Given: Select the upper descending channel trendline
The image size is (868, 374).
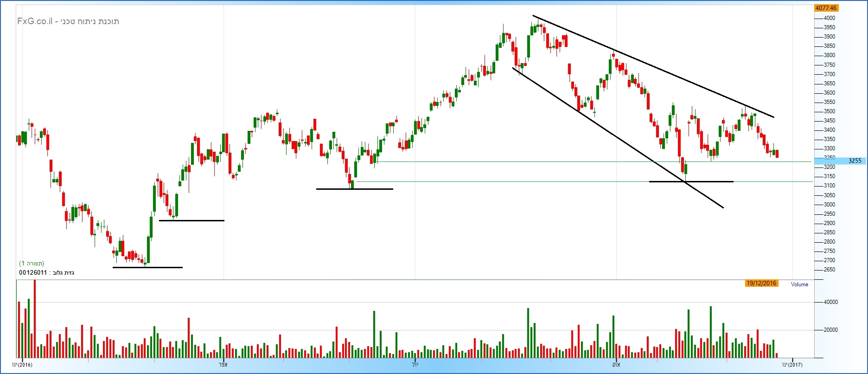Looking at the screenshot, I should tap(653, 66).
